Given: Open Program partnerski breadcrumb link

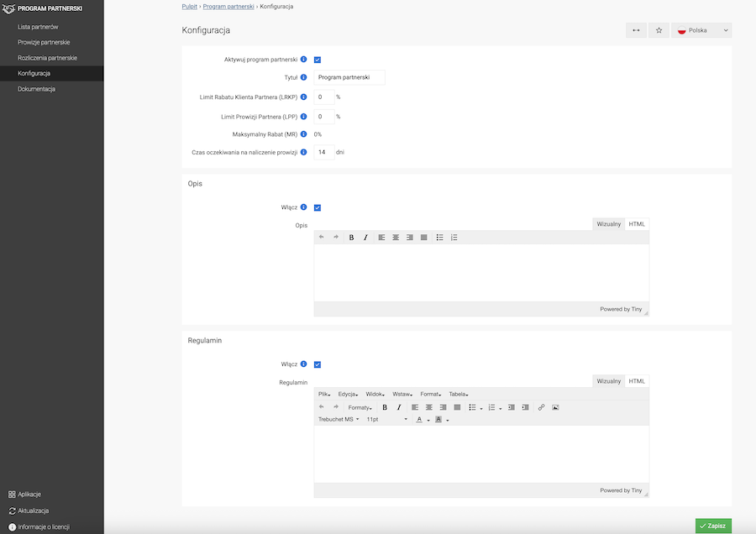Looking at the screenshot, I should click(x=228, y=6).
